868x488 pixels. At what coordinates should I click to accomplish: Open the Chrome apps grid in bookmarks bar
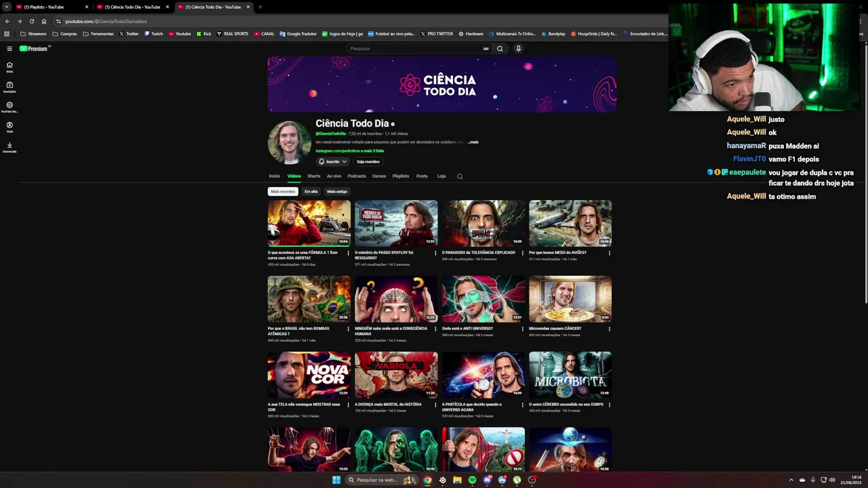(7, 34)
